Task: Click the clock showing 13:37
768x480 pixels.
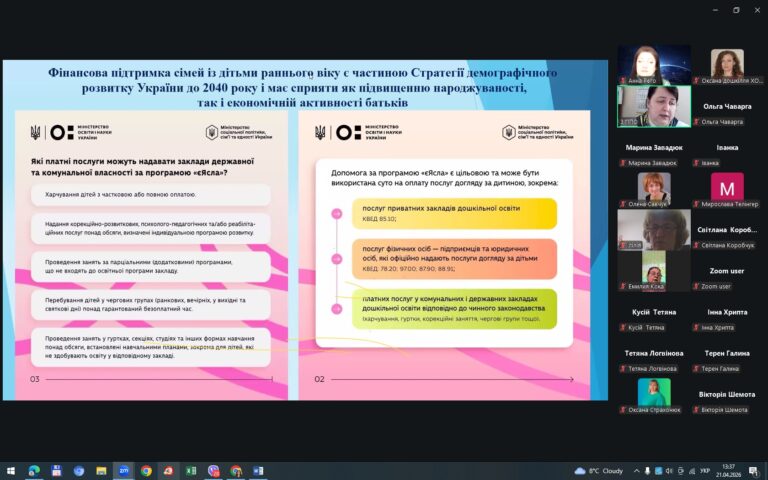Action: coord(728,471)
